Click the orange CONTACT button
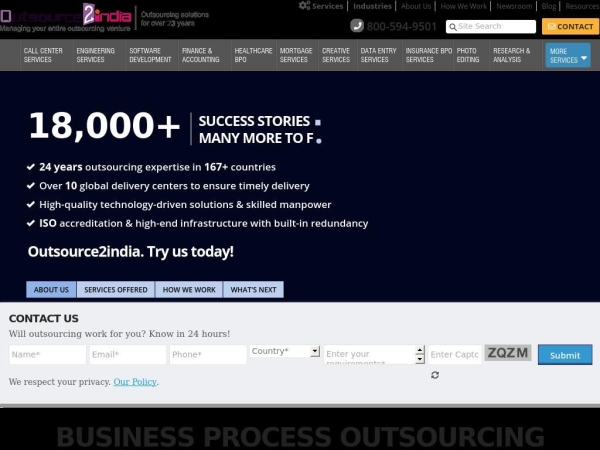 (570, 26)
